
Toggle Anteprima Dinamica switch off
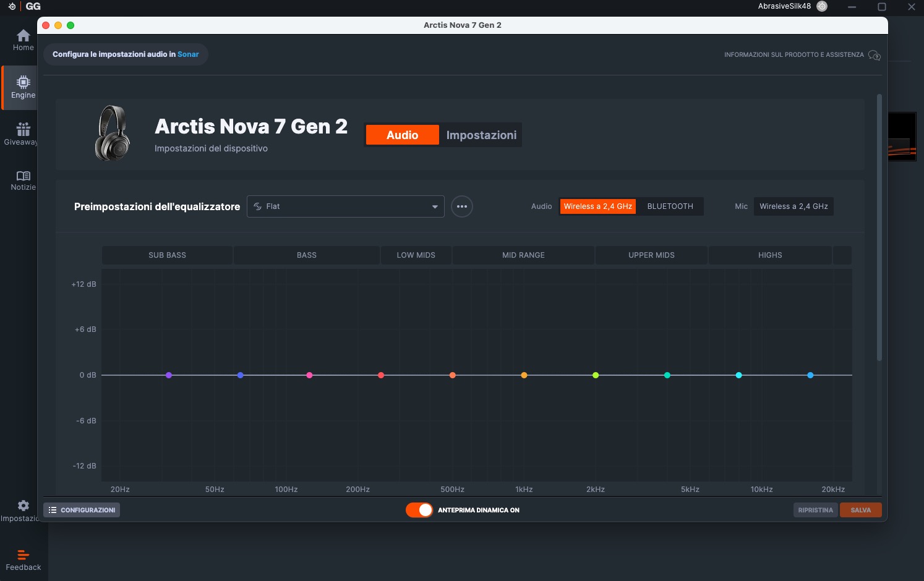point(419,510)
